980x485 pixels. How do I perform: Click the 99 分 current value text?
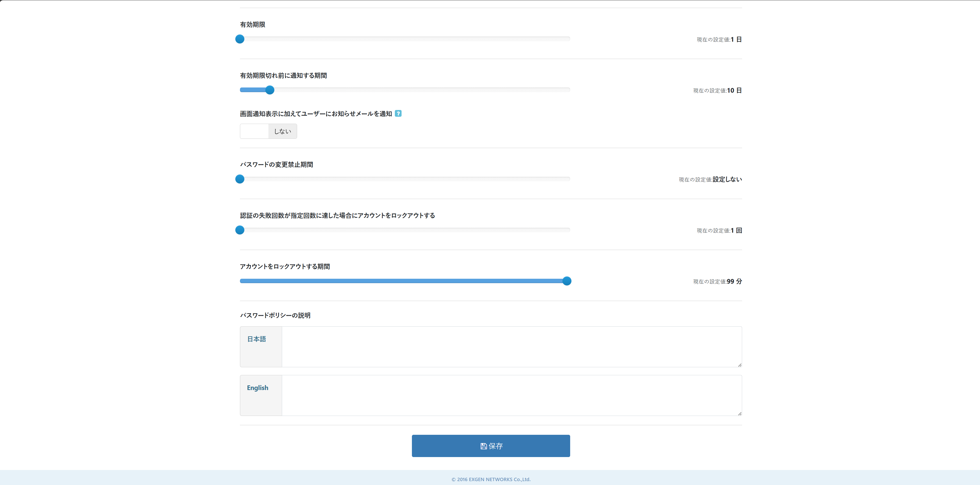[734, 281]
